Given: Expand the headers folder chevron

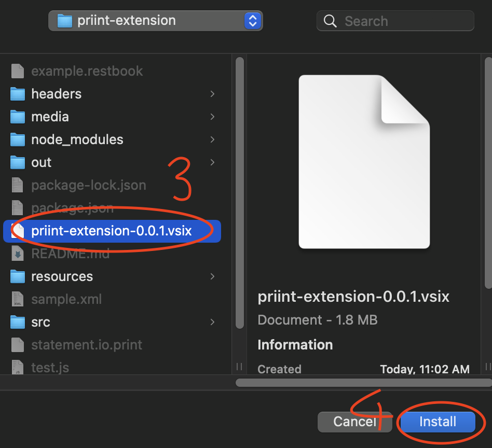Looking at the screenshot, I should point(212,94).
